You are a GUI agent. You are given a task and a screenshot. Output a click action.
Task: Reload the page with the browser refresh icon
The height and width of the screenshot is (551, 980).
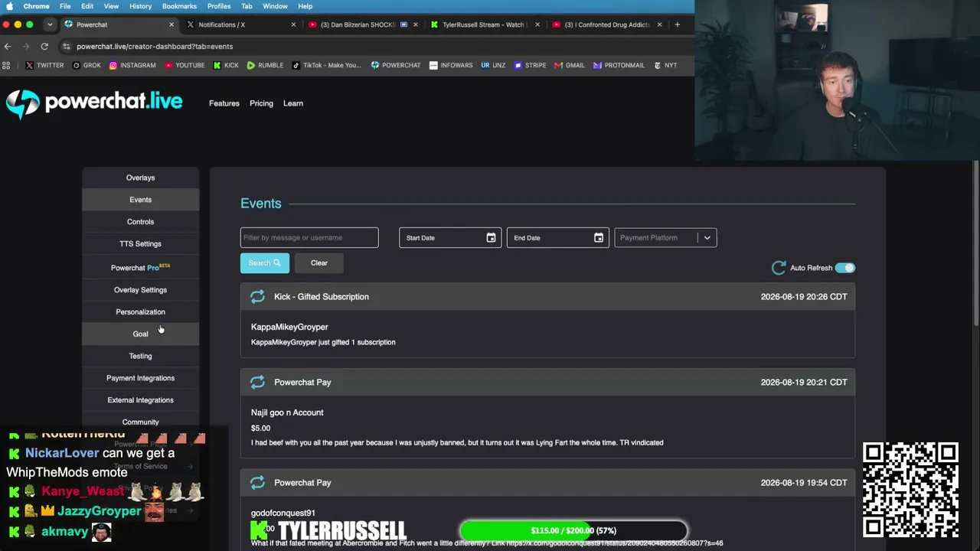click(x=44, y=46)
